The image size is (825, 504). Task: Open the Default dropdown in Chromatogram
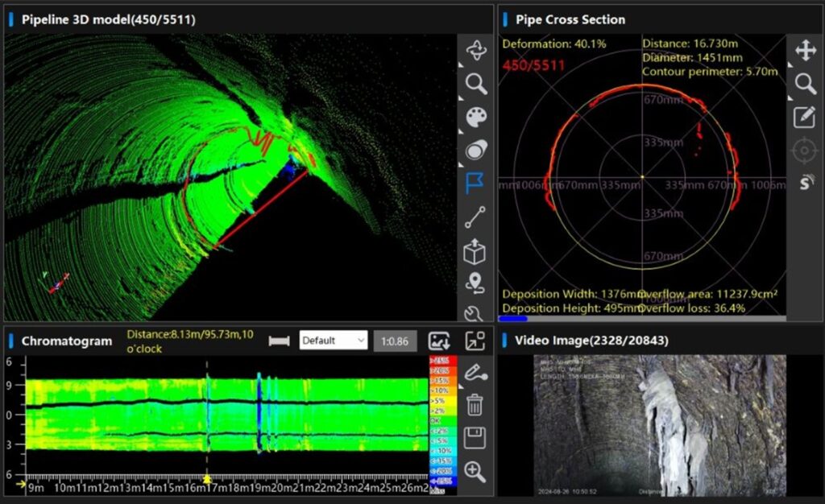coord(333,341)
